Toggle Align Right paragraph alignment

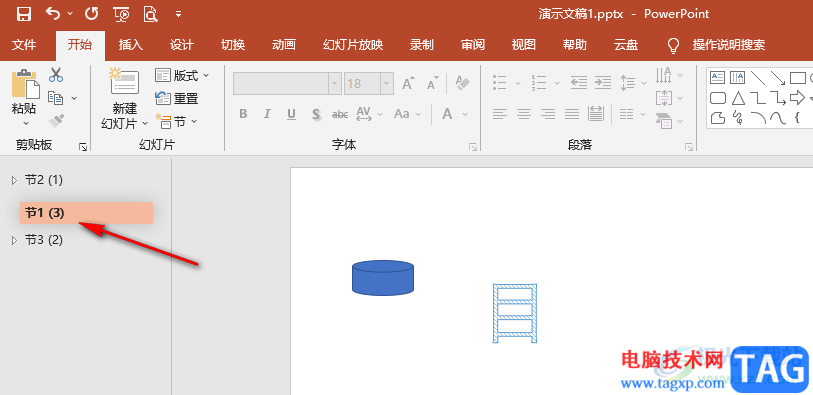tap(548, 114)
